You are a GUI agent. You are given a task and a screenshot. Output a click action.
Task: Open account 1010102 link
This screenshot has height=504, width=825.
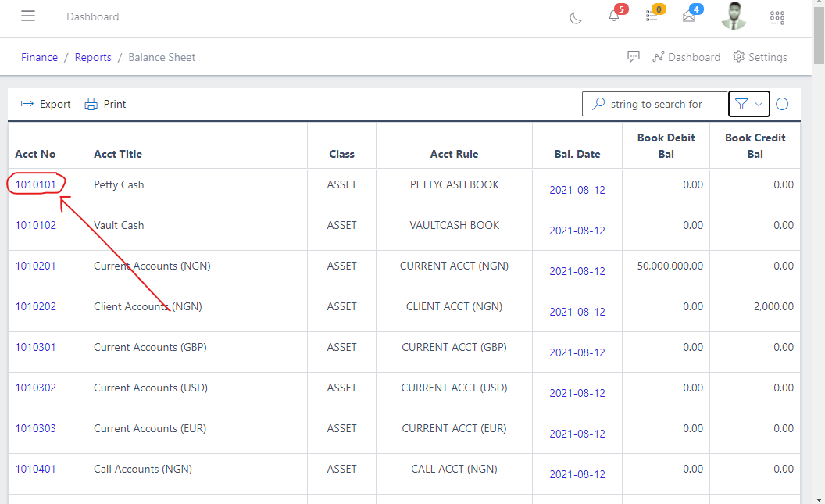(35, 225)
